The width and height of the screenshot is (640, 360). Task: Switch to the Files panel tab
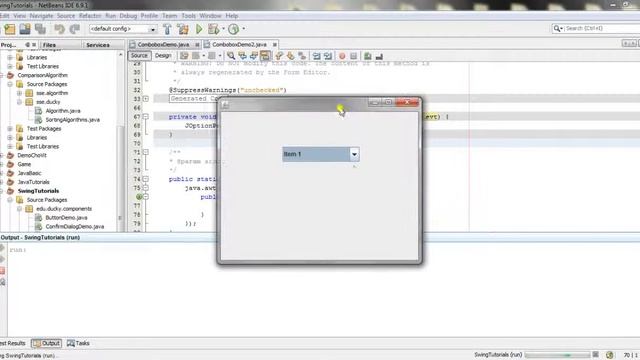pyautogui.click(x=49, y=45)
